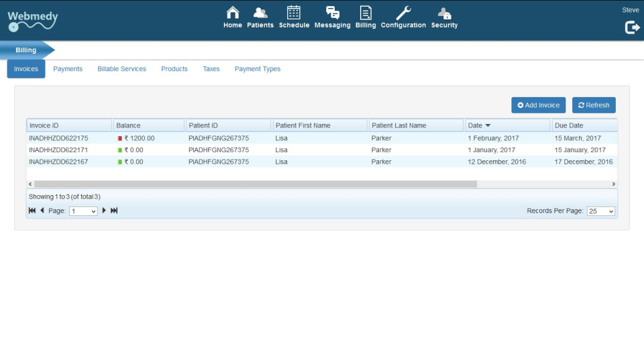This screenshot has width=644, height=362.
Task: Open the Security icon
Action: pyautogui.click(x=444, y=13)
